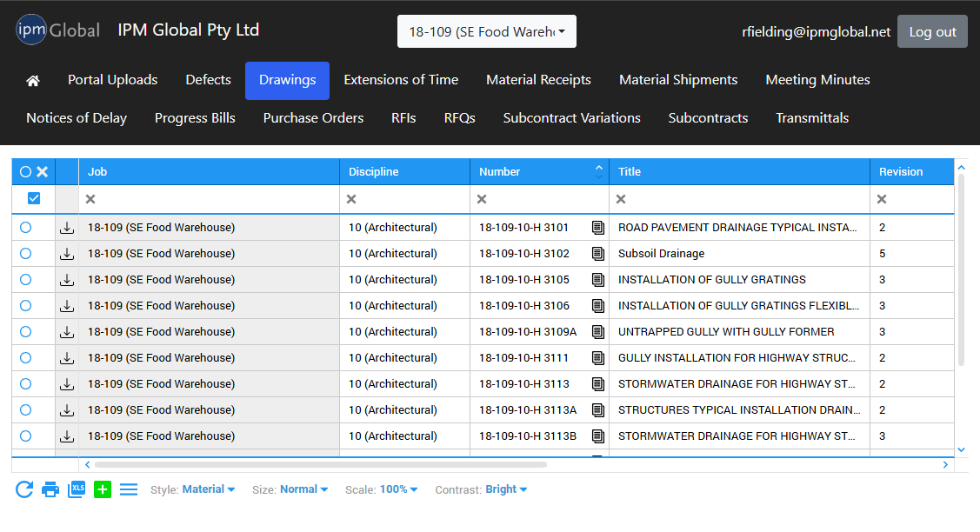Click the horizontal scrollbar under the grid
Image resolution: width=980 pixels, height=532 pixels.
point(320,465)
